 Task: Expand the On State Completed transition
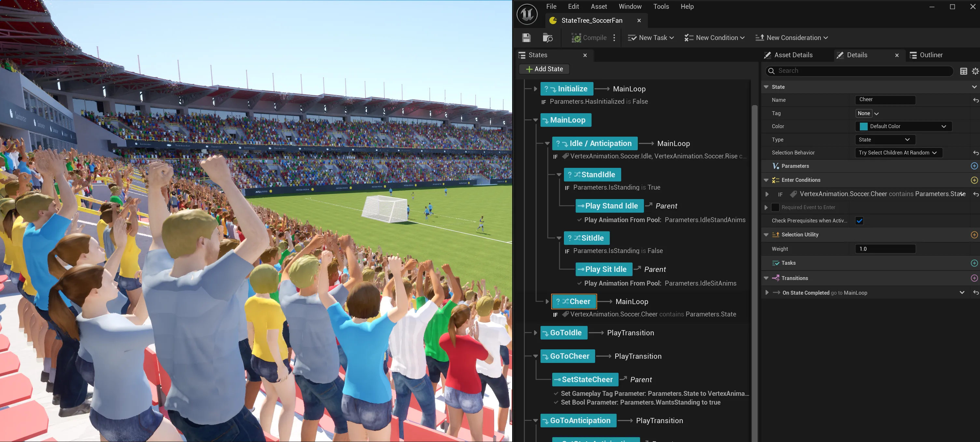766,293
